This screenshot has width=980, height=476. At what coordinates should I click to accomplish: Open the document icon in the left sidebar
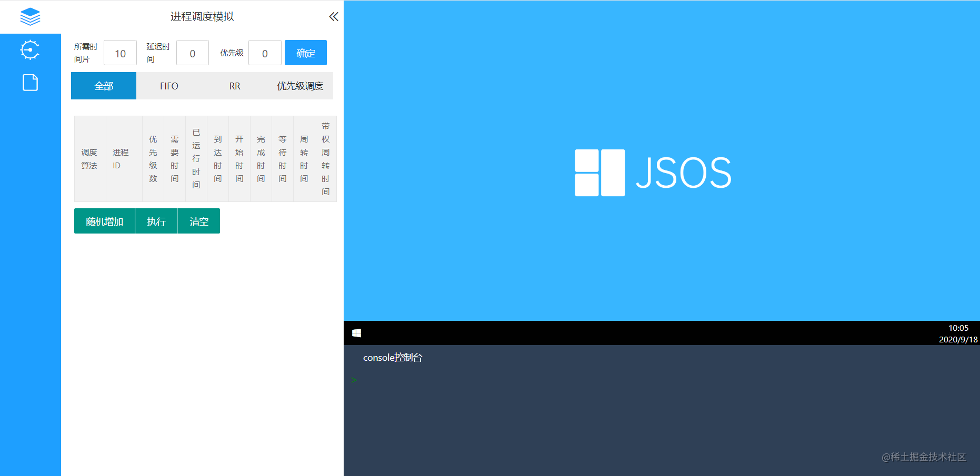click(x=30, y=83)
